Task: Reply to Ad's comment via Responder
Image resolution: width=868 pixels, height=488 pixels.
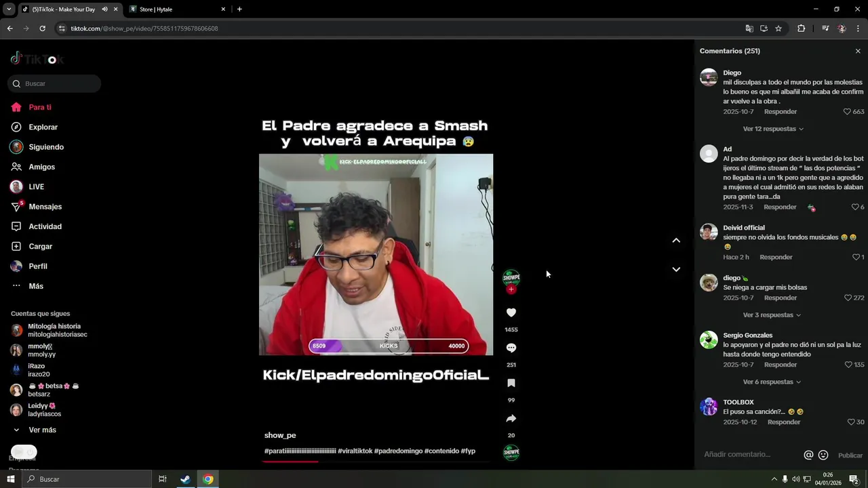Action: click(x=780, y=207)
